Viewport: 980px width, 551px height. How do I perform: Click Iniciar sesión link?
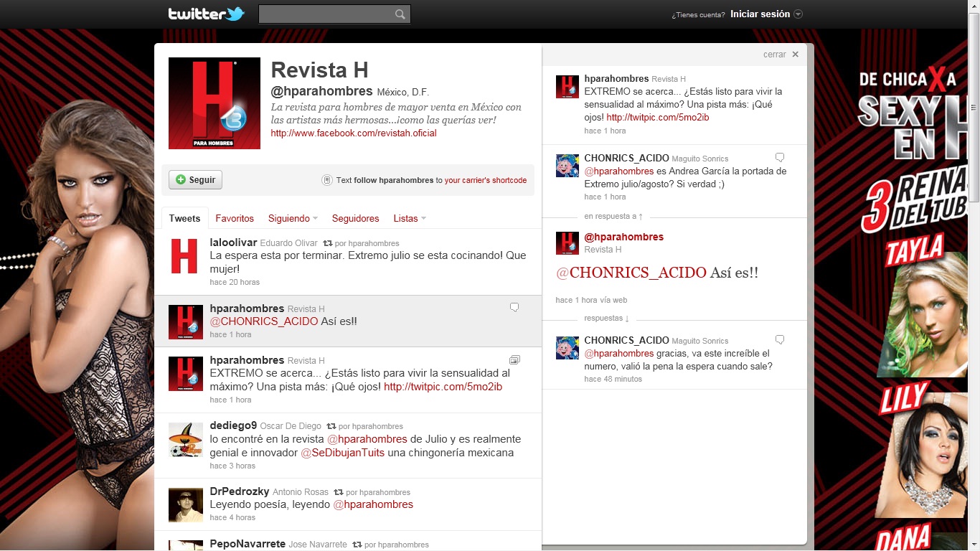[x=760, y=14]
